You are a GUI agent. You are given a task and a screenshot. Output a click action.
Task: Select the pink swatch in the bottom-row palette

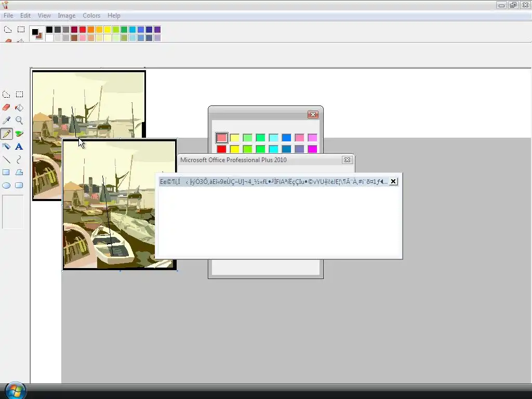click(x=83, y=37)
